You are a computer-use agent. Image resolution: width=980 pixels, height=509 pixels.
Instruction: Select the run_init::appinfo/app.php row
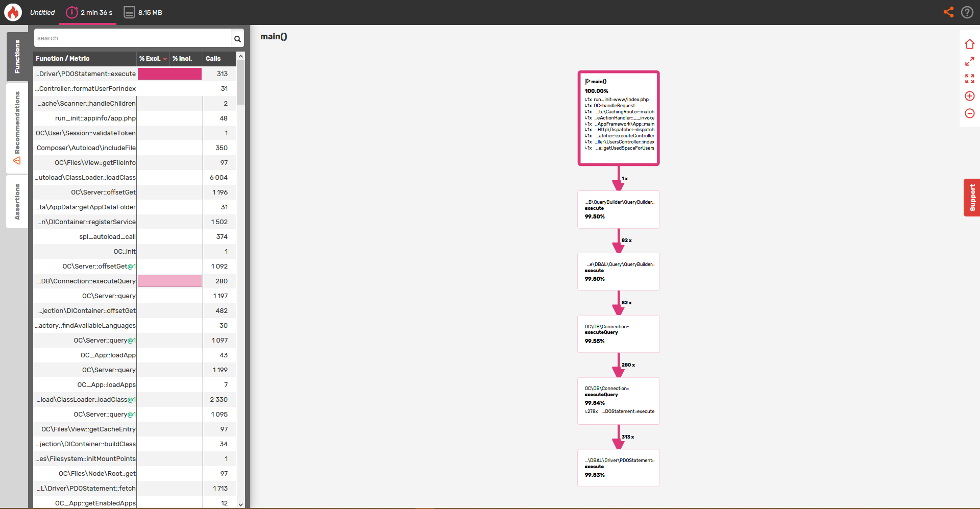[135, 118]
